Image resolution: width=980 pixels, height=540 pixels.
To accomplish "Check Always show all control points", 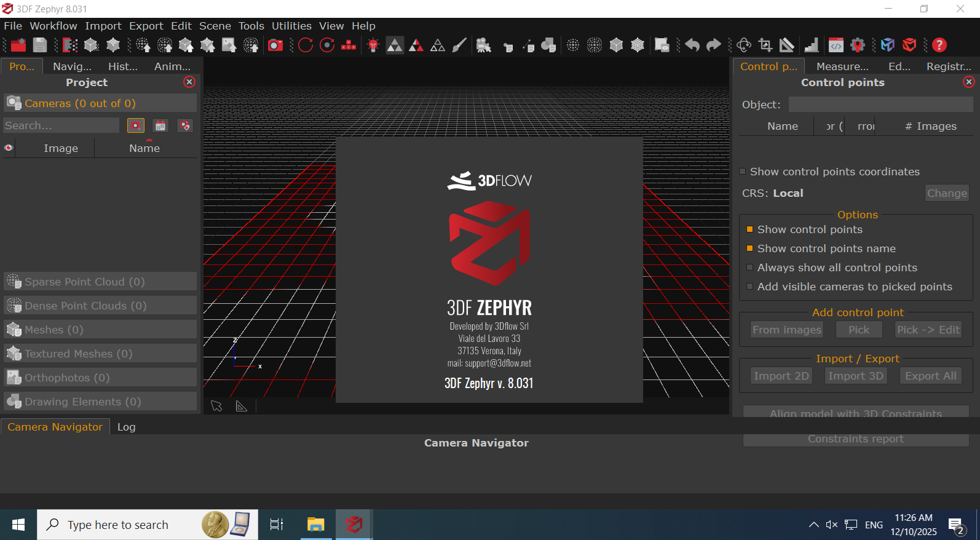I will pos(749,268).
